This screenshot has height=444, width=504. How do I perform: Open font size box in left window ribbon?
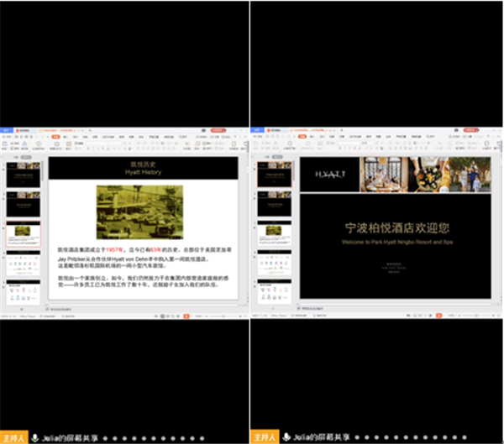(113, 144)
